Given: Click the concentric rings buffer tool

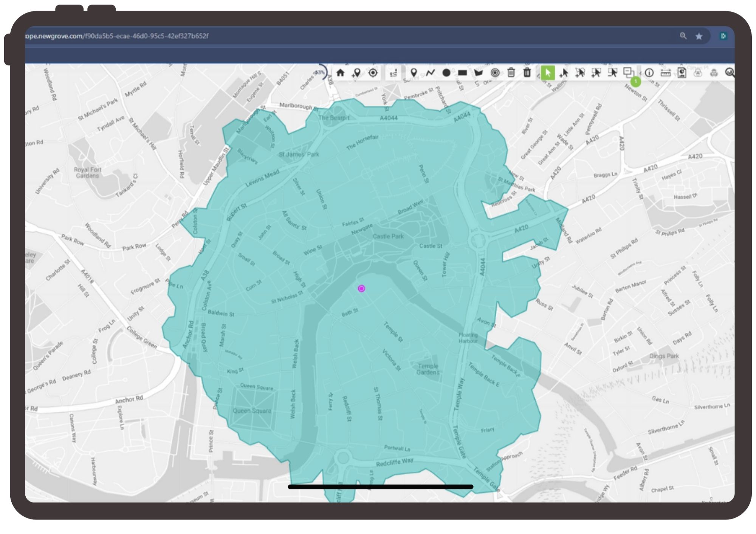Looking at the screenshot, I should [x=495, y=73].
